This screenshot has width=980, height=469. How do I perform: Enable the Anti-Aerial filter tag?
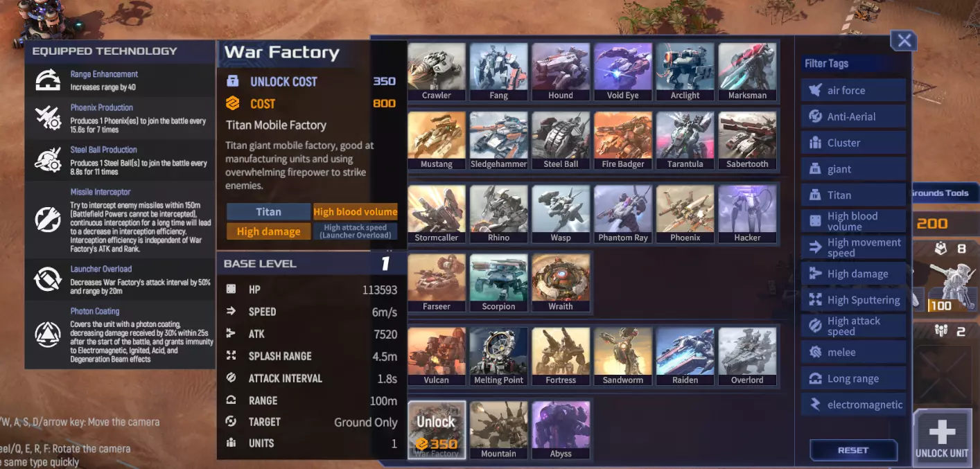854,116
